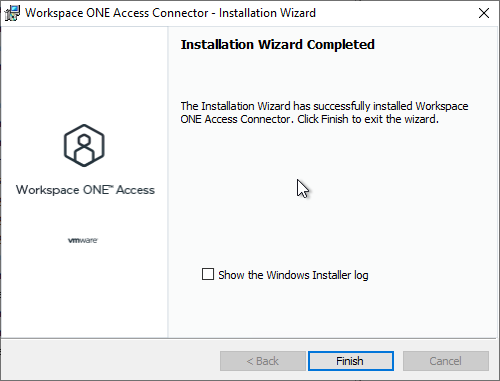Click the grayed-out Cancel button
The image size is (500, 381).
point(446,361)
